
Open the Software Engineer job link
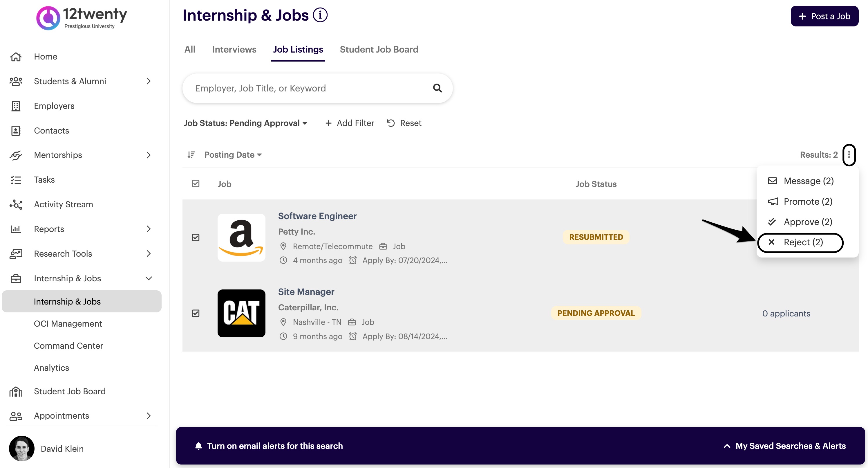click(x=317, y=216)
